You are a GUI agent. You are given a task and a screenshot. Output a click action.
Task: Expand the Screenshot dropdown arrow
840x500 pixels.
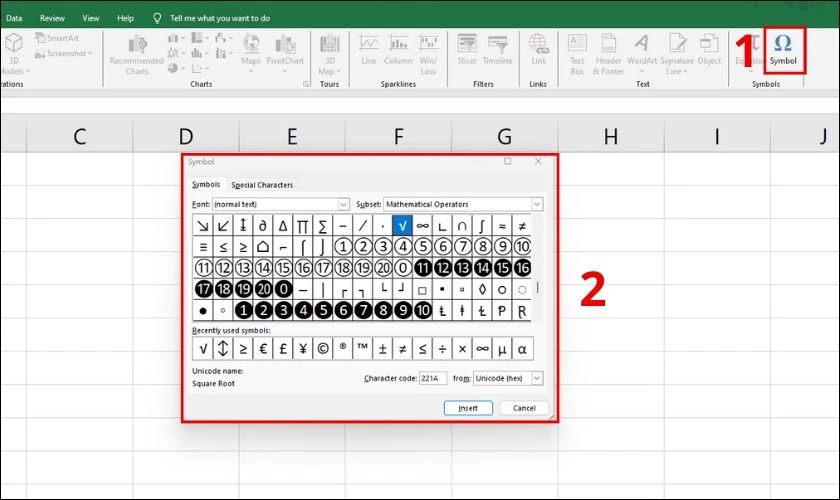pyautogui.click(x=90, y=54)
